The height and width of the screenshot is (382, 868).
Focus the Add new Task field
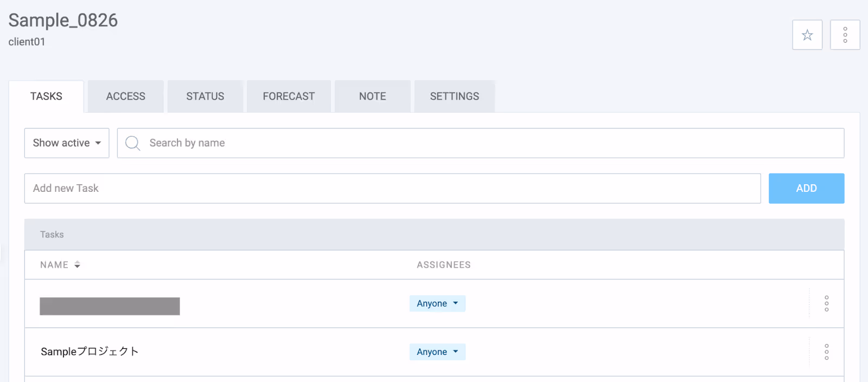coord(393,189)
